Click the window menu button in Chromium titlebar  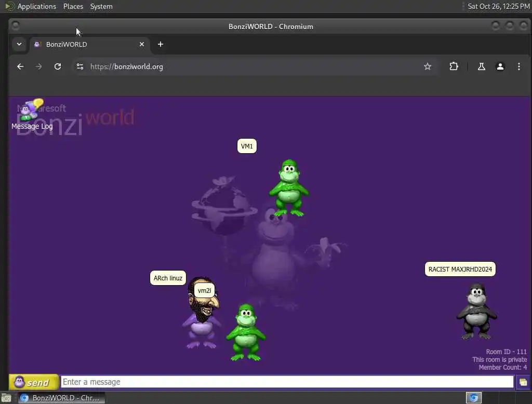[16, 26]
